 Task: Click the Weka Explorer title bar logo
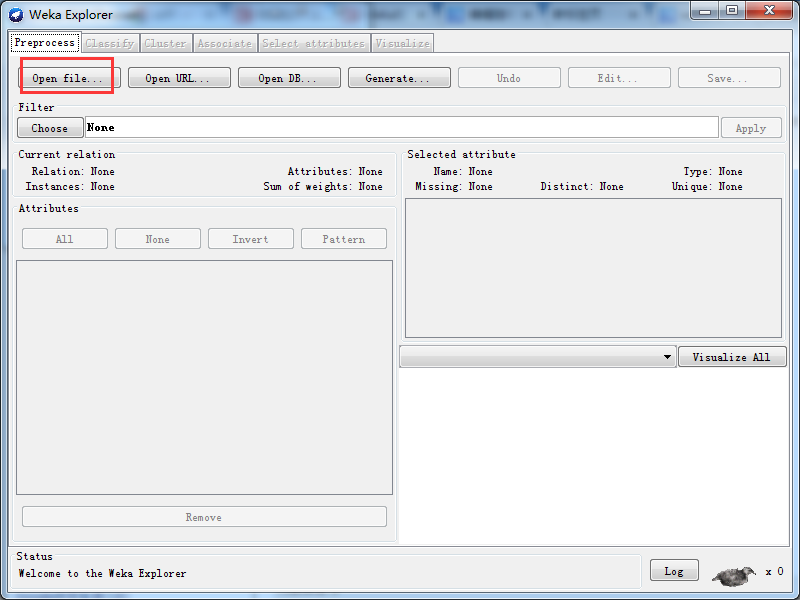pos(16,15)
